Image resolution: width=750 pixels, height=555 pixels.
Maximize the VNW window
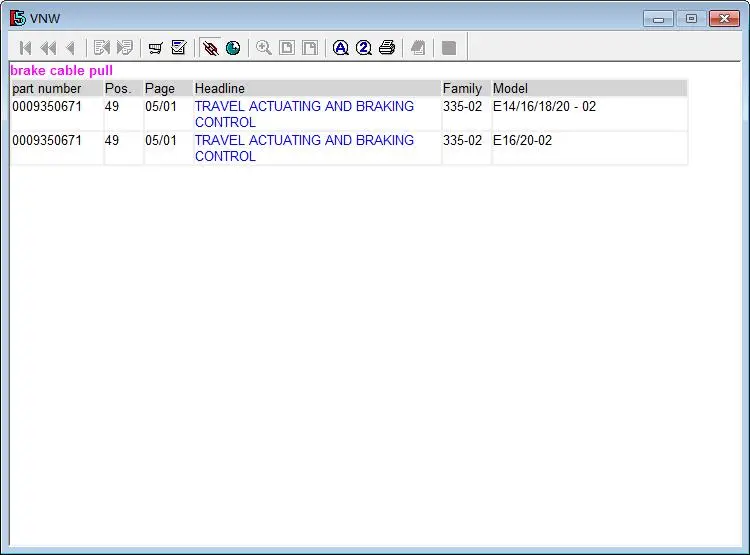691,19
